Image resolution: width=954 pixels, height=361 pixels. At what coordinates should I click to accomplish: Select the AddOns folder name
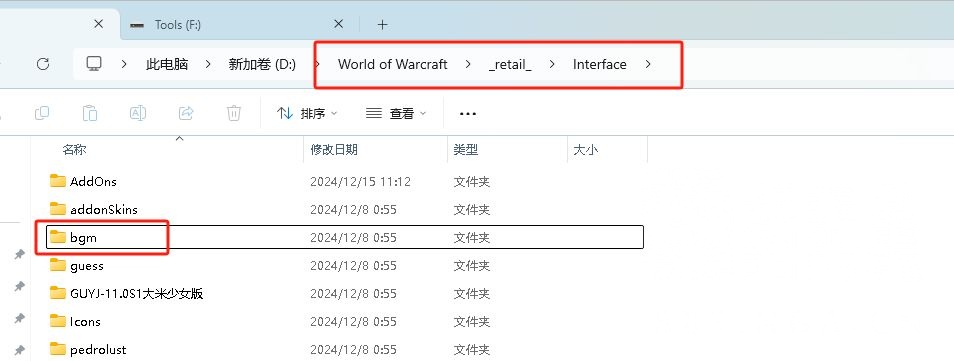93,181
